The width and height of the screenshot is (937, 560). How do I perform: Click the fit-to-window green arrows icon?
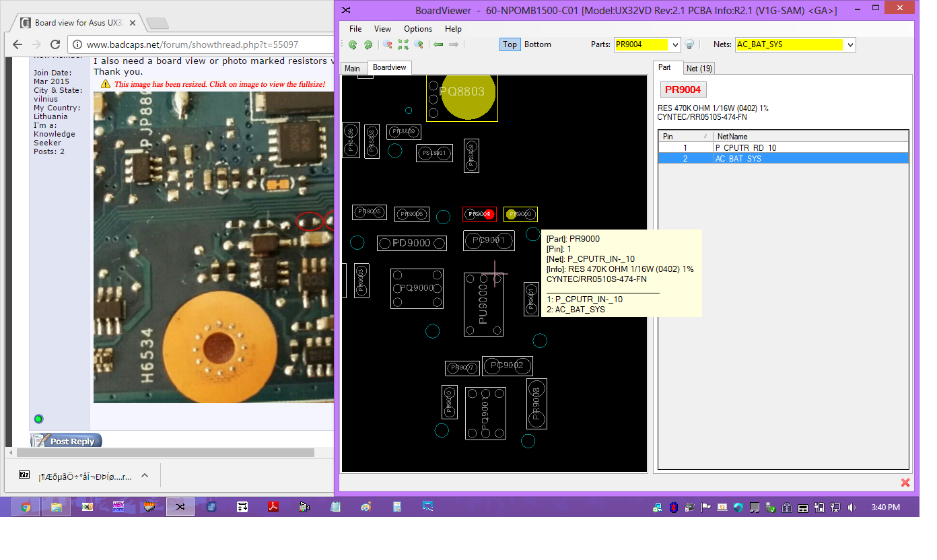point(403,45)
